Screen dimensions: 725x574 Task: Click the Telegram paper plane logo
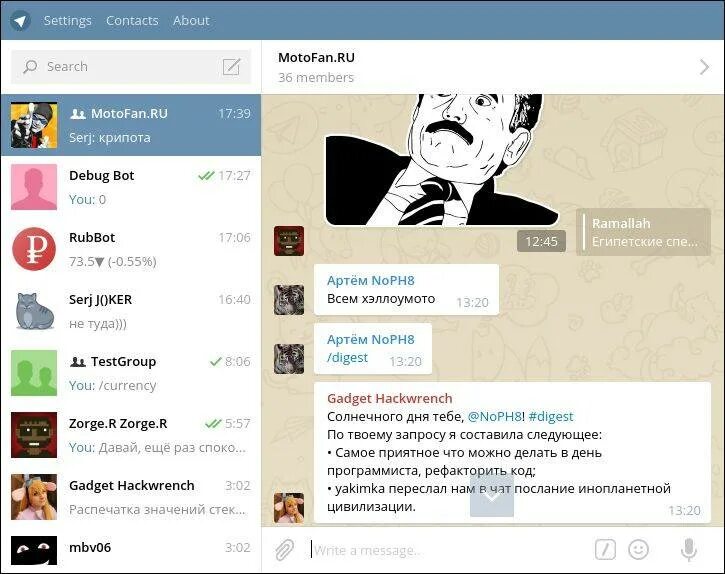pos(20,20)
